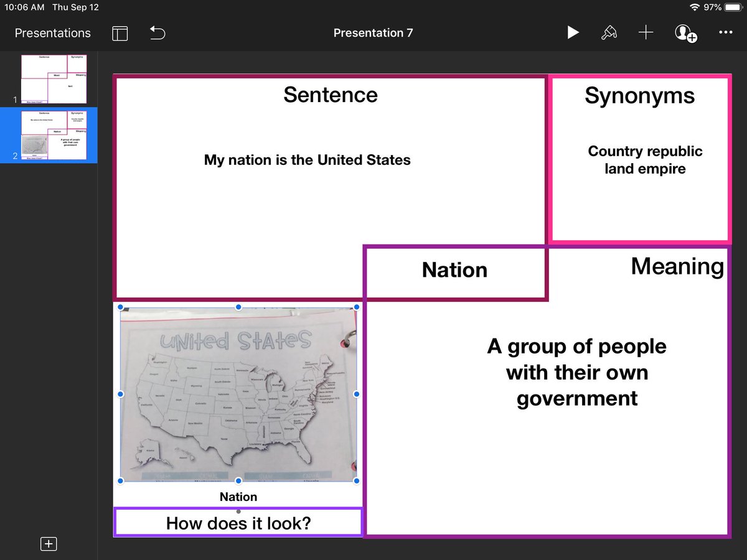747x560 pixels.
Task: Select the Meaning heading
Action: (x=677, y=266)
